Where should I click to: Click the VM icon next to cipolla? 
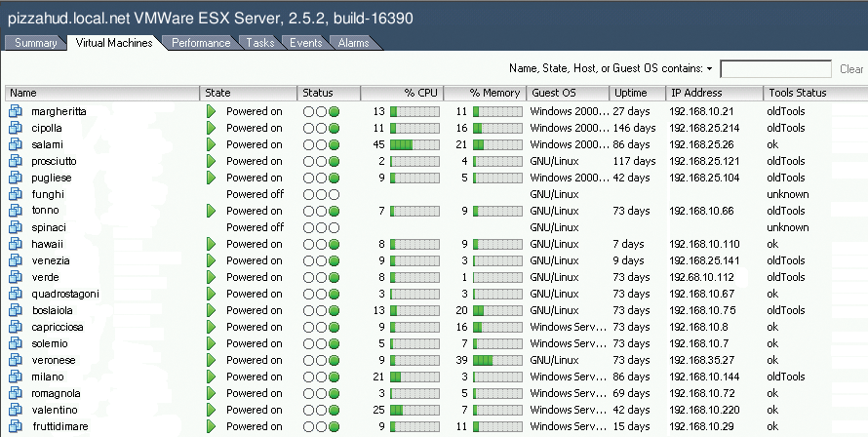pyautogui.click(x=16, y=128)
